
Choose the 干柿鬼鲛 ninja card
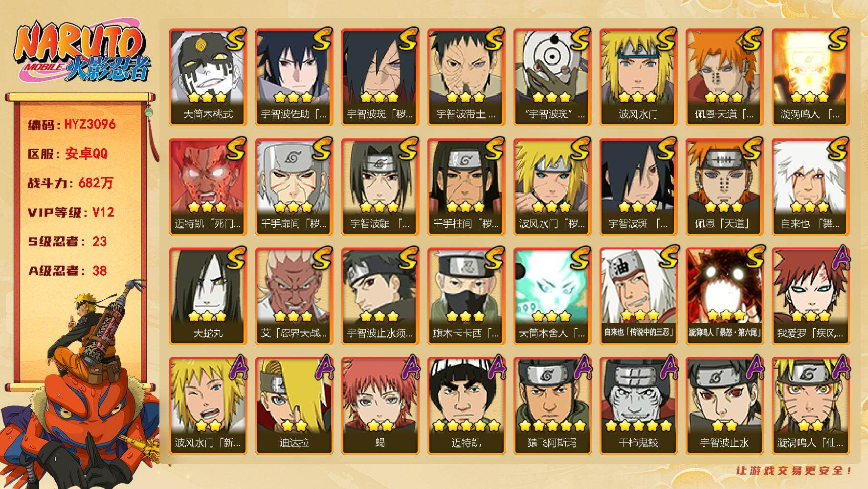point(638,405)
